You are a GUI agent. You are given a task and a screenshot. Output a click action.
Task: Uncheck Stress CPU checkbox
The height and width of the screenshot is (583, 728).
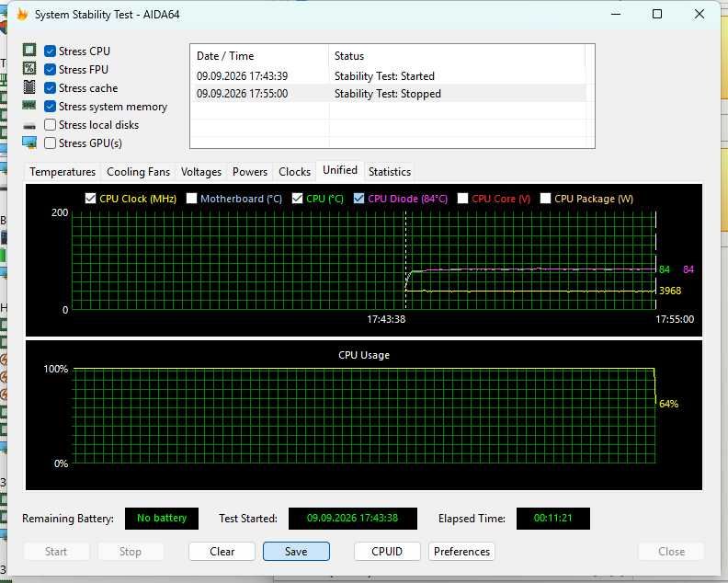(x=51, y=51)
